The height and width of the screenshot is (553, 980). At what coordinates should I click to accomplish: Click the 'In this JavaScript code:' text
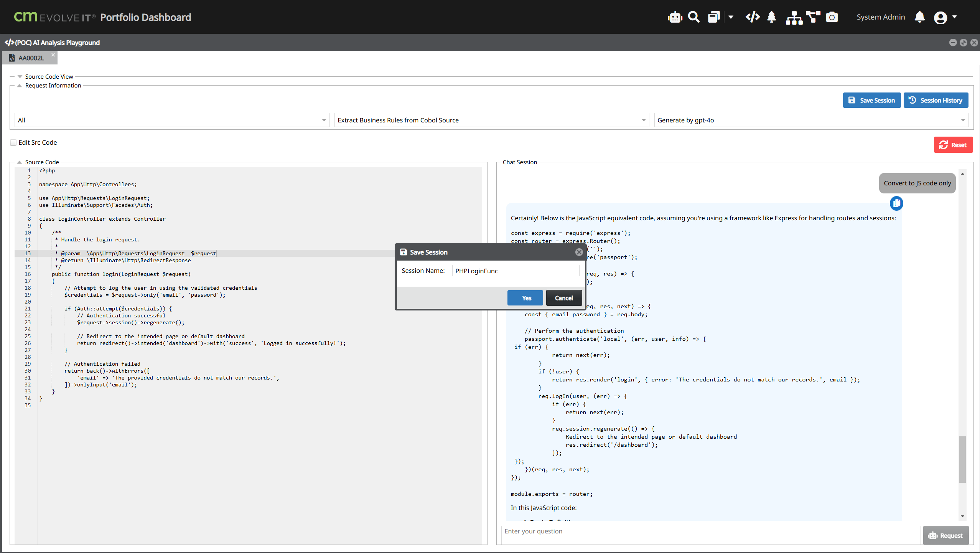[x=544, y=508]
